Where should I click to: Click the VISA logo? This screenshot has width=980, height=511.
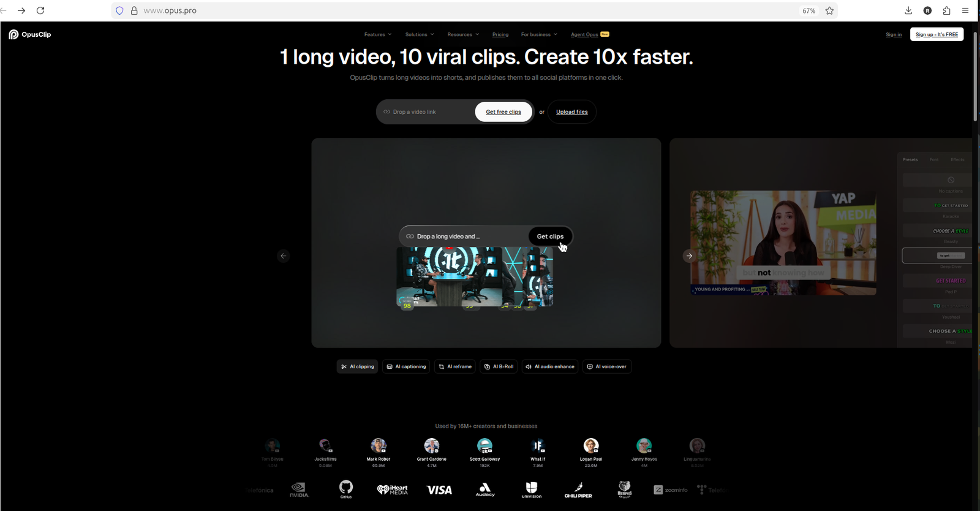(x=439, y=490)
